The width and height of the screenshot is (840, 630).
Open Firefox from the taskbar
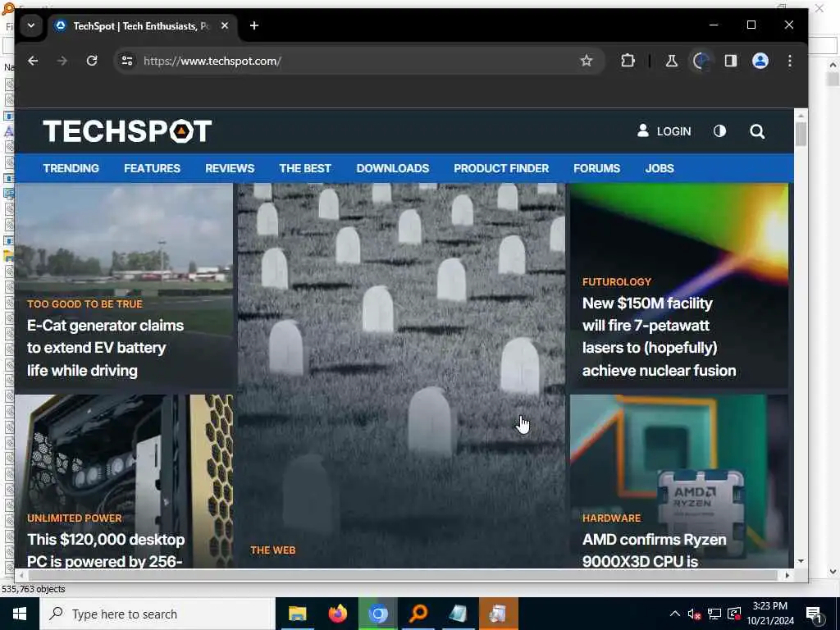337,614
